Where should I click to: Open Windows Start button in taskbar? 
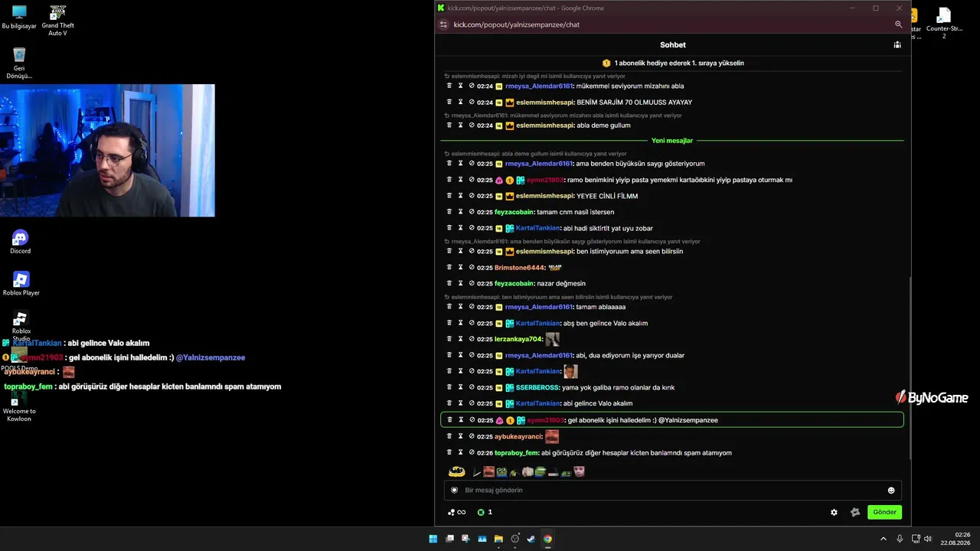click(x=433, y=539)
